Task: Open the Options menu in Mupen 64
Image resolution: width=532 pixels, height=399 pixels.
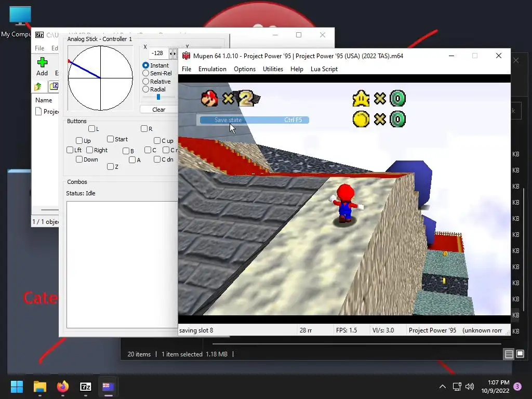Action: click(x=244, y=69)
